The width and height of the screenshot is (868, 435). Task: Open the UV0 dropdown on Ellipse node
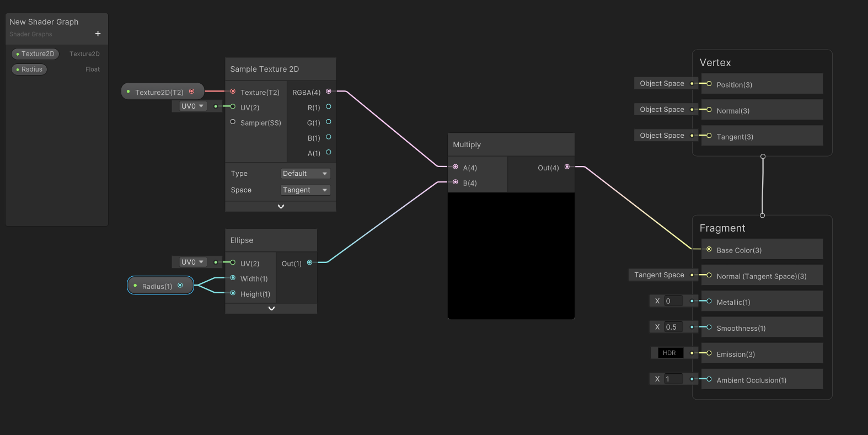coord(192,262)
